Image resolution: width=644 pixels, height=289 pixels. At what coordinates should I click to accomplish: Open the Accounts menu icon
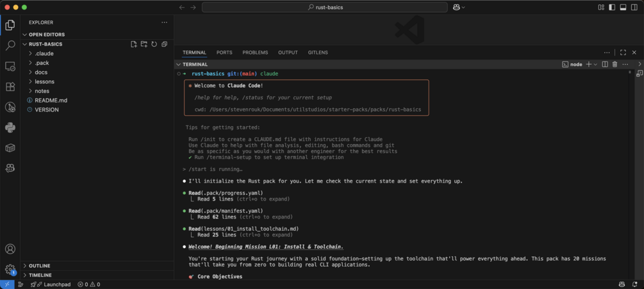(x=10, y=249)
